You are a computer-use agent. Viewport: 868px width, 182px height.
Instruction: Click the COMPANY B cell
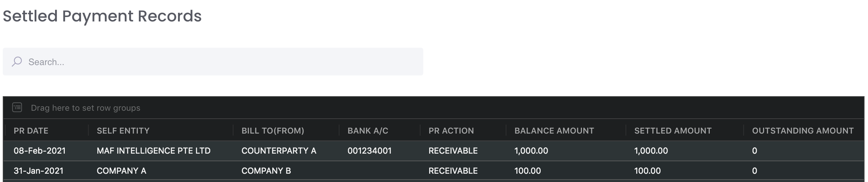pos(266,171)
